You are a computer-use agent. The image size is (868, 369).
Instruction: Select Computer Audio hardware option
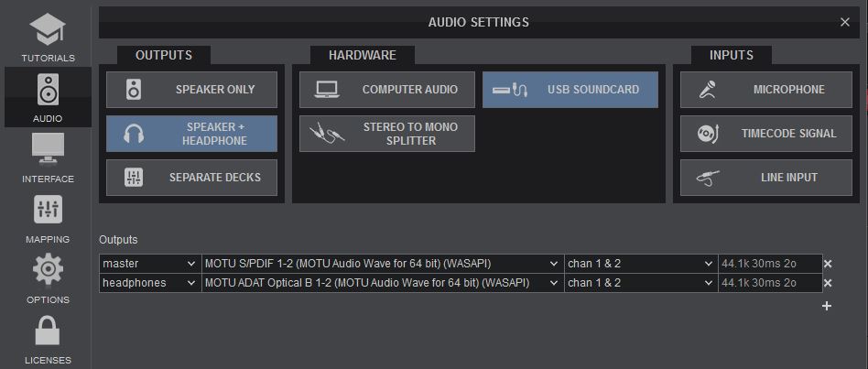[x=387, y=90]
